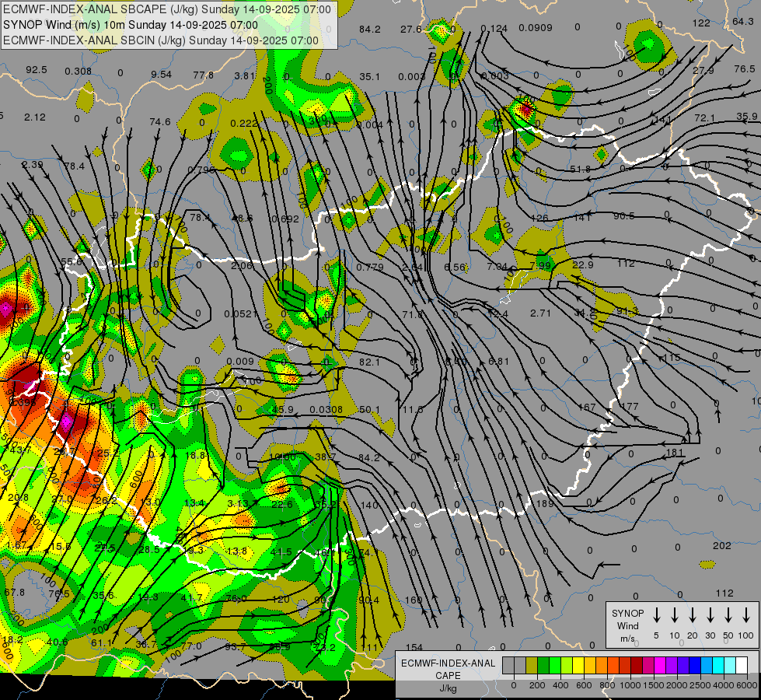This screenshot has height=700, width=761.
Task: Click the 30 m/s wind arrow in legend
Action: (x=710, y=615)
